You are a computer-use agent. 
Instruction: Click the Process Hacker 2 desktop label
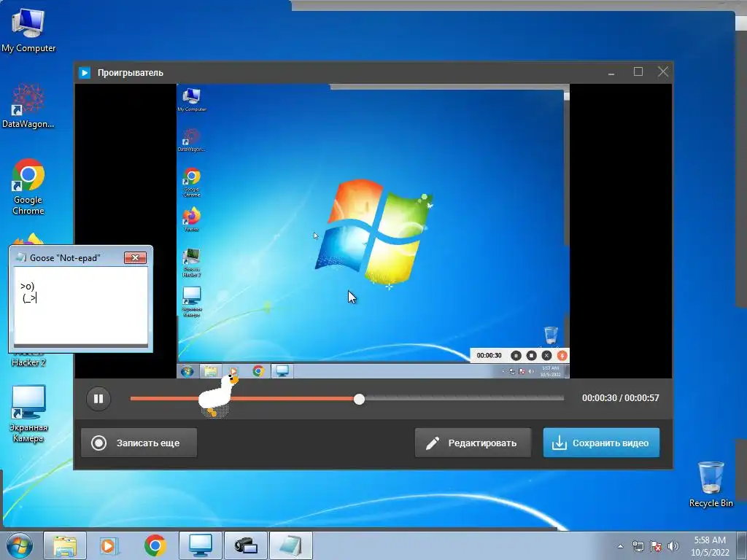(28, 362)
